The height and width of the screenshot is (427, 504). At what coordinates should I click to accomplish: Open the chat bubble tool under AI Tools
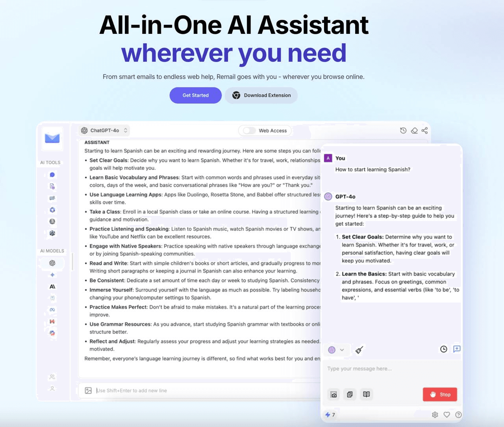(52, 175)
